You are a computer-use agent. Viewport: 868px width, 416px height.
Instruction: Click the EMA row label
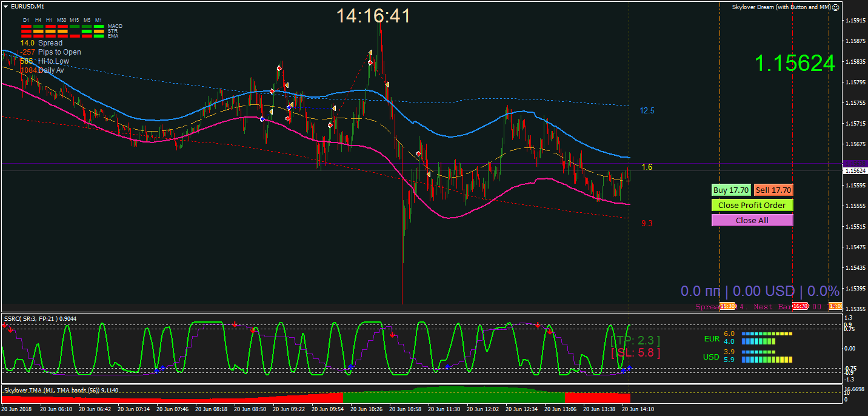(113, 36)
